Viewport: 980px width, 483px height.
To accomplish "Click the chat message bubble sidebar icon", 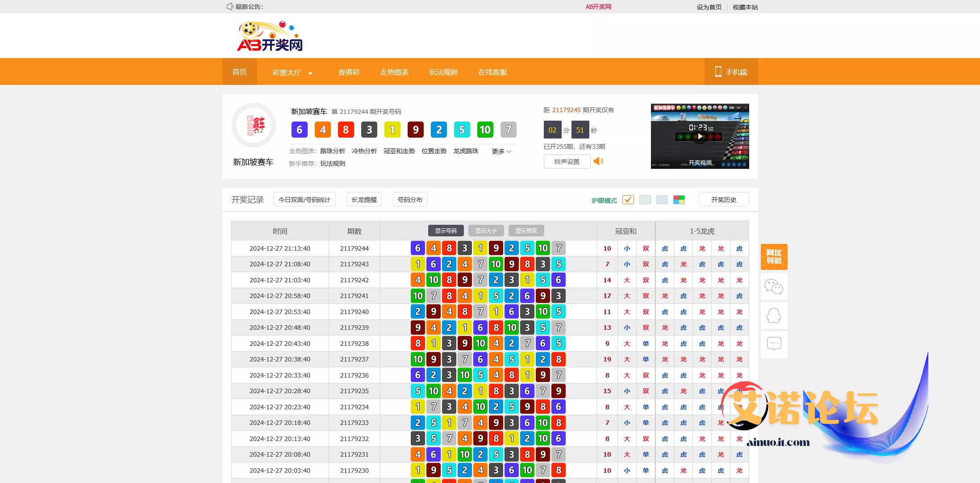I will pyautogui.click(x=774, y=344).
